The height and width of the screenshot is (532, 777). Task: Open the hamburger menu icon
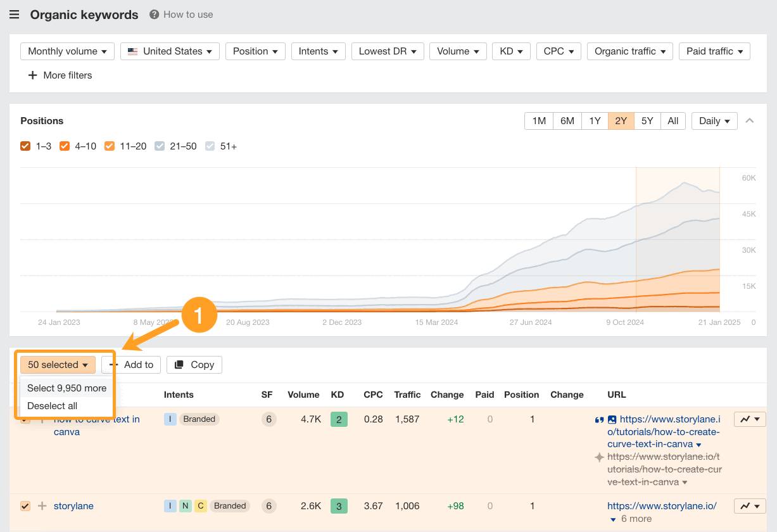(x=14, y=15)
